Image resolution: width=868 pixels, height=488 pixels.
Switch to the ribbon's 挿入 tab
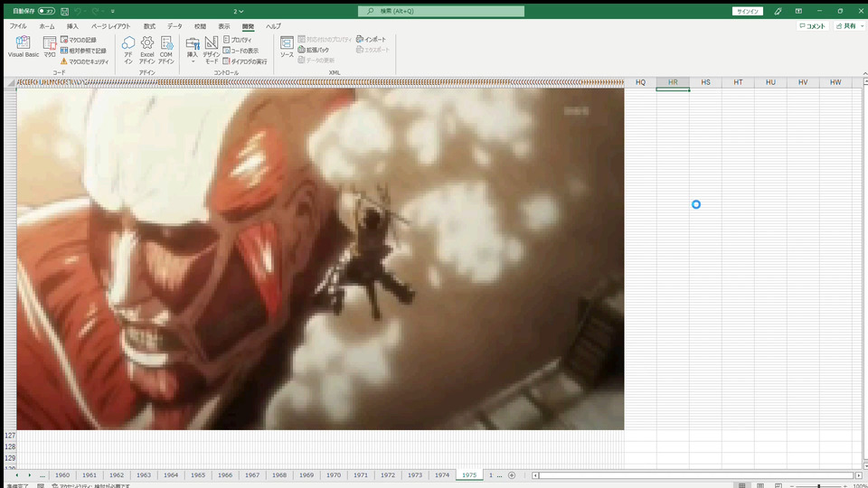click(x=72, y=26)
